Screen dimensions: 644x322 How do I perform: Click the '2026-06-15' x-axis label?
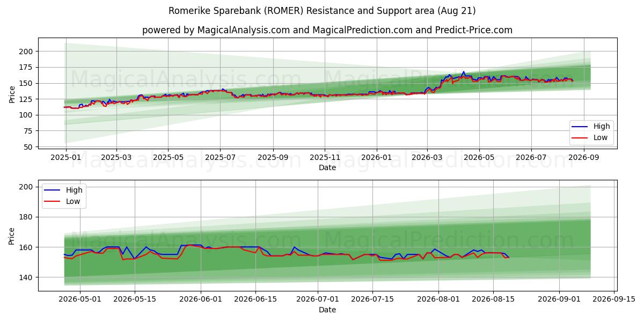255,299
